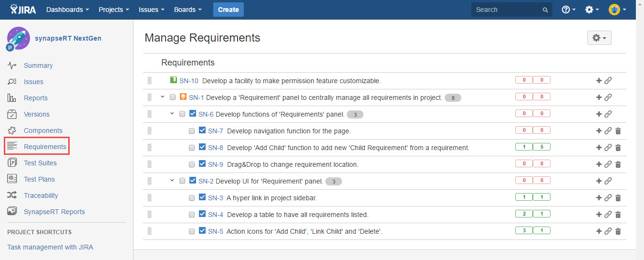Open Test Suites in the sidebar

tap(40, 163)
